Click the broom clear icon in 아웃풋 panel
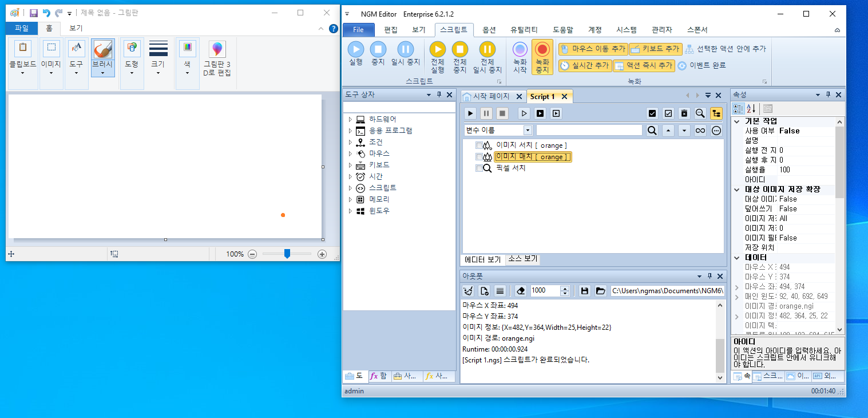Screen dimensions: 868x418 point(468,290)
